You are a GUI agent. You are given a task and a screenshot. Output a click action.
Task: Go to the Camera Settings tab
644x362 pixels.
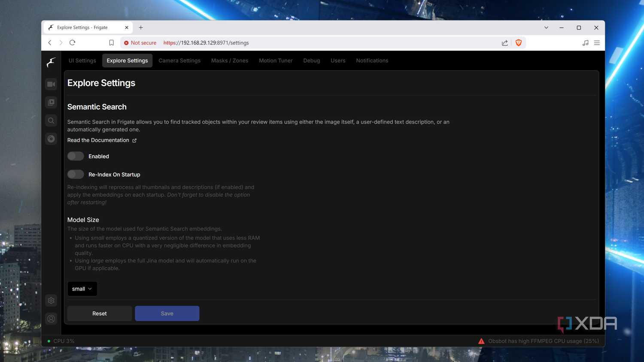179,60
